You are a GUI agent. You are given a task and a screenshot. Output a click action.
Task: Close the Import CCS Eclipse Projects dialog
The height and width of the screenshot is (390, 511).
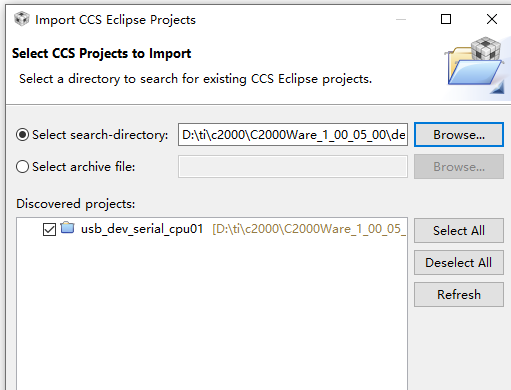pyautogui.click(x=492, y=19)
